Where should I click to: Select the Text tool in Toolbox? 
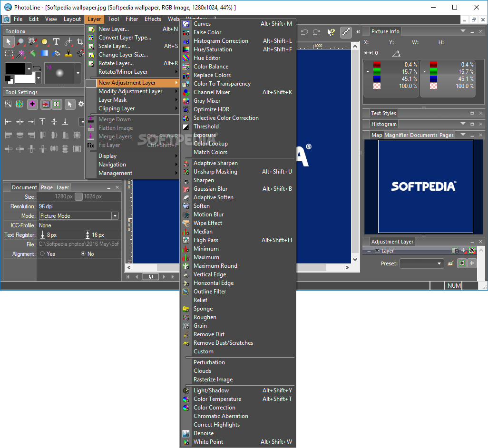(56, 41)
